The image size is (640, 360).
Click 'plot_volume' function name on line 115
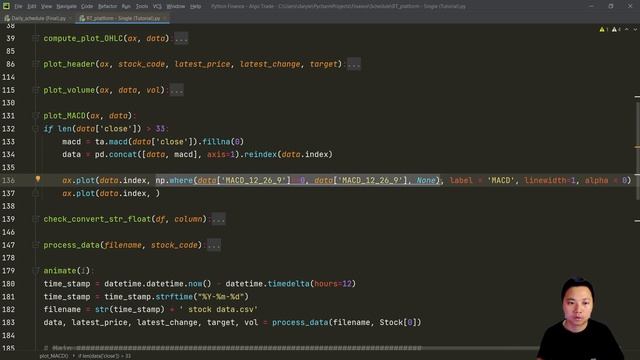click(69, 90)
